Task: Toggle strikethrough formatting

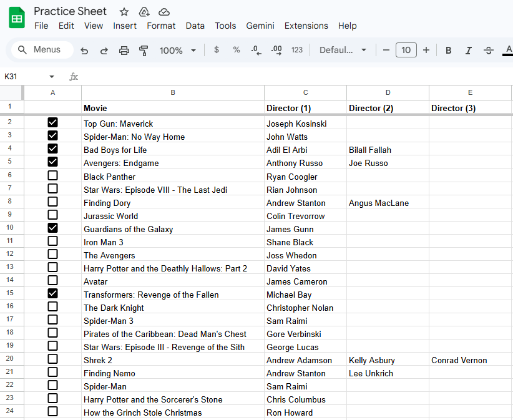Action: (489, 50)
